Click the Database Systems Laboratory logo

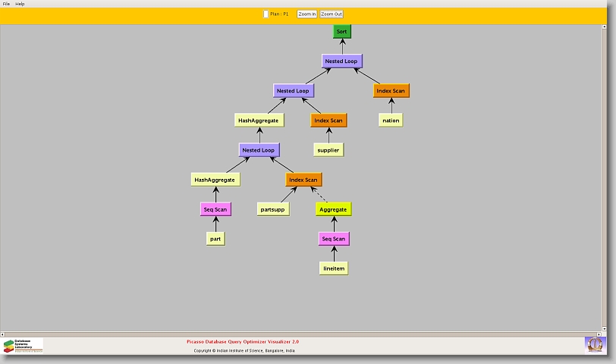coord(23,346)
